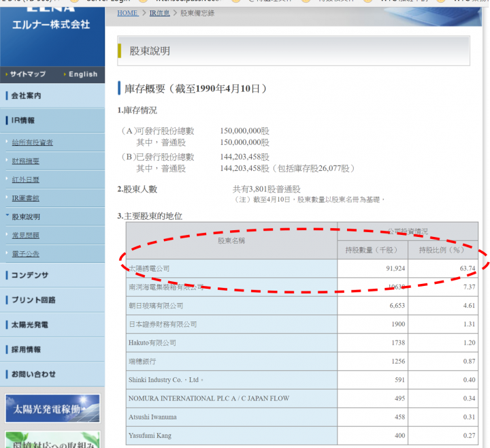The height and width of the screenshot is (448, 490).
Task: Click the 股東備忘錄 breadcrumb text
Action: coord(197,13)
